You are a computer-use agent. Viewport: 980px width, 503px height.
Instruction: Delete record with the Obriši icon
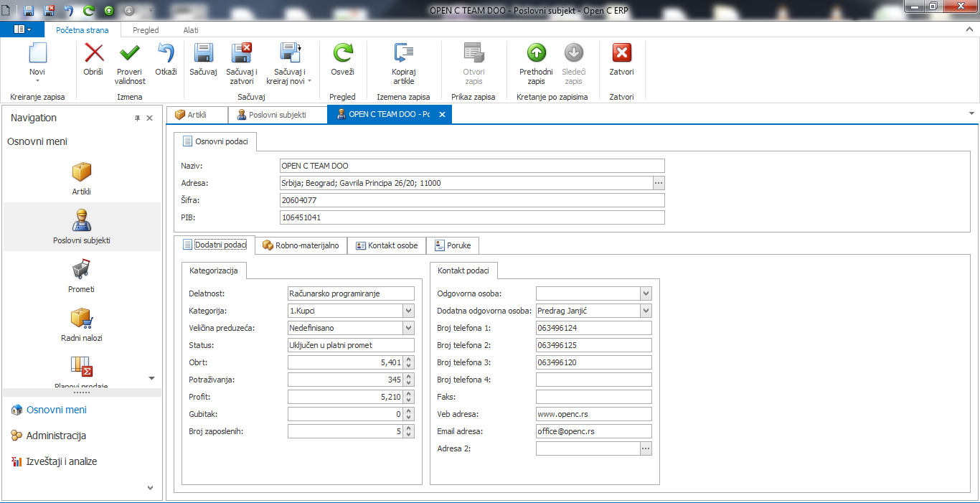click(x=94, y=53)
